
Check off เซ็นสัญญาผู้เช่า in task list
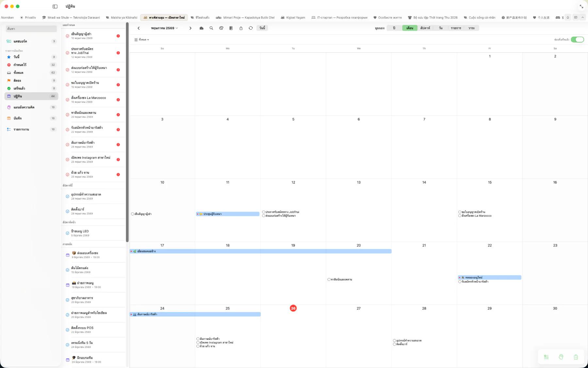67,36
